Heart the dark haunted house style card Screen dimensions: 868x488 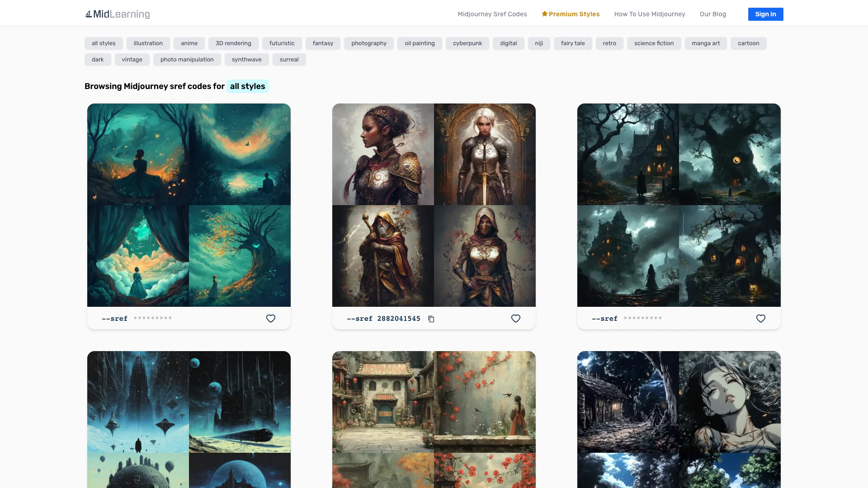point(760,319)
